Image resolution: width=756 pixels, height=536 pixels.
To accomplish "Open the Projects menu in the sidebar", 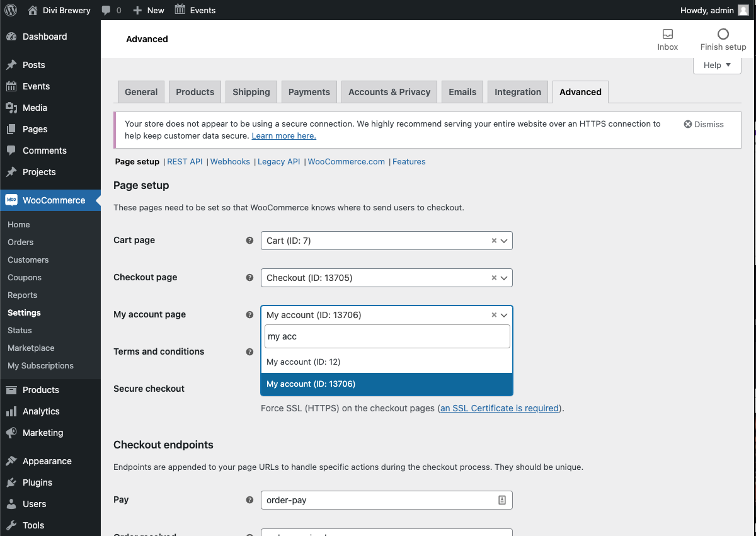I will (50, 172).
